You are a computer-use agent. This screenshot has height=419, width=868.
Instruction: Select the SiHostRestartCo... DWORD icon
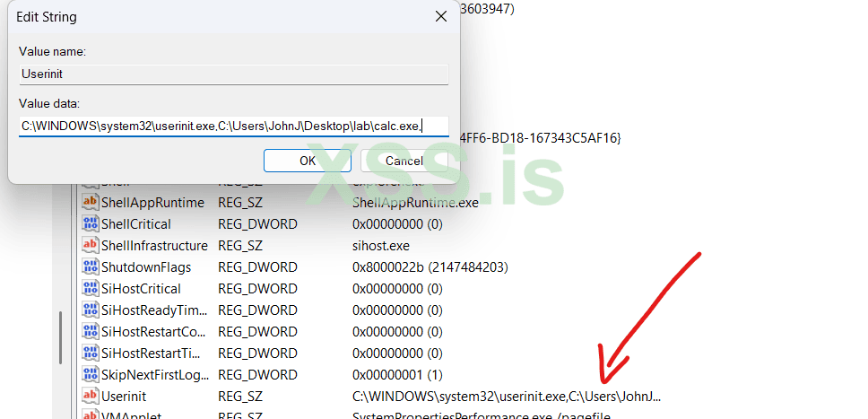[x=90, y=331]
